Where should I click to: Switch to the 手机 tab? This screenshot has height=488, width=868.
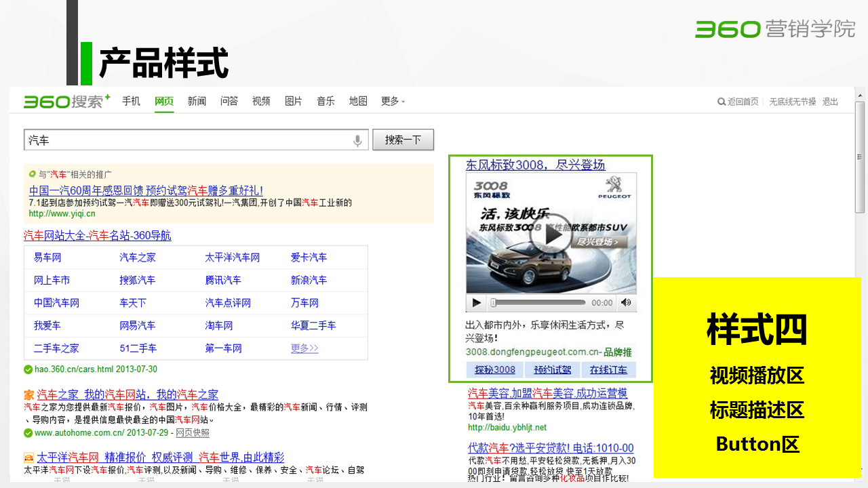131,101
